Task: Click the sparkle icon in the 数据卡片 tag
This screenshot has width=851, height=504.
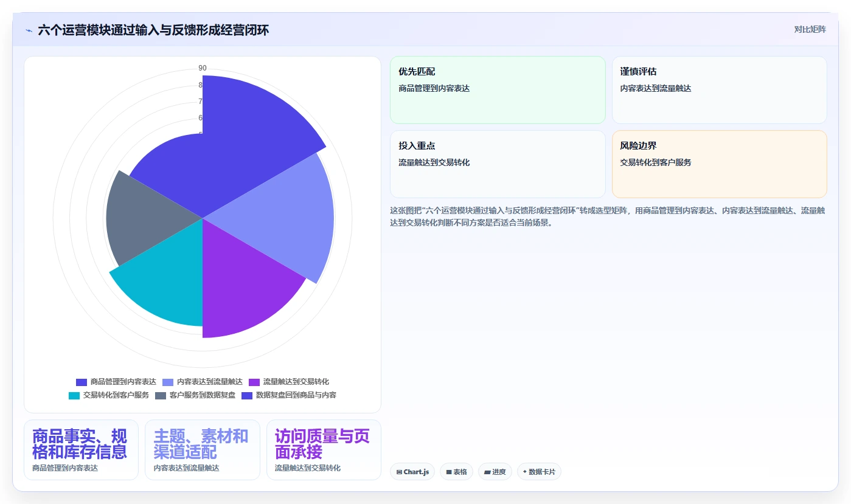Action: [524, 472]
